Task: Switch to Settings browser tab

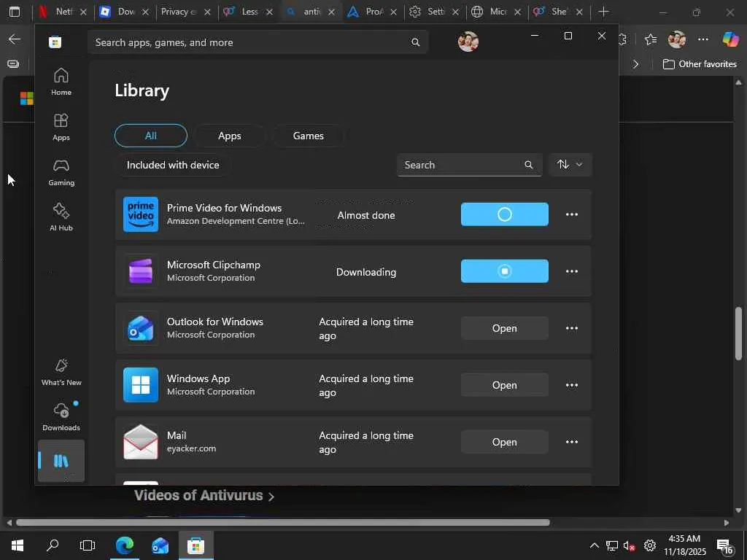Action: pyautogui.click(x=433, y=12)
